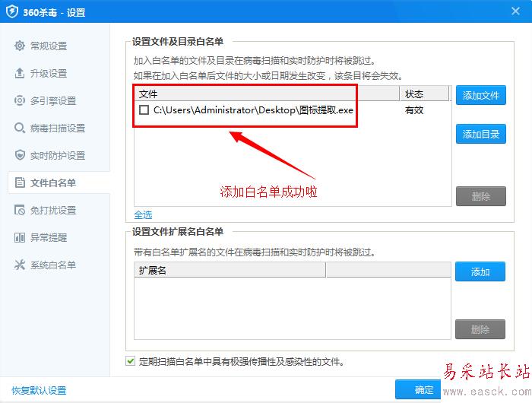Click the chart icon for 异常提醒
Screen dimensions: 532x403
pyautogui.click(x=20, y=237)
